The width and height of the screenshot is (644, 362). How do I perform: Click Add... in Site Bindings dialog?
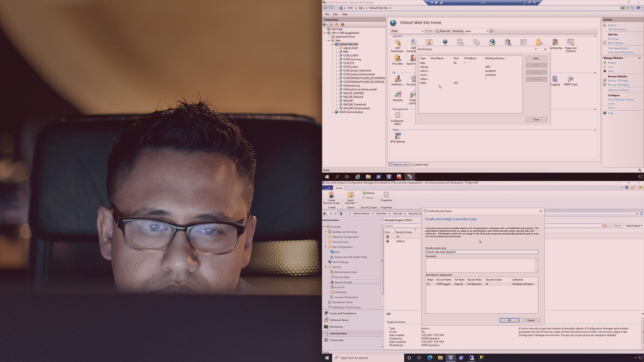click(536, 58)
